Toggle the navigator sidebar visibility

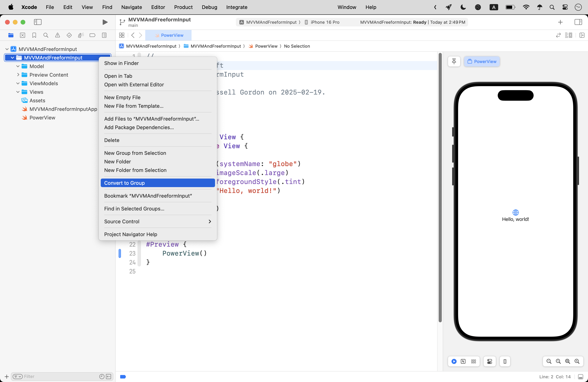38,22
